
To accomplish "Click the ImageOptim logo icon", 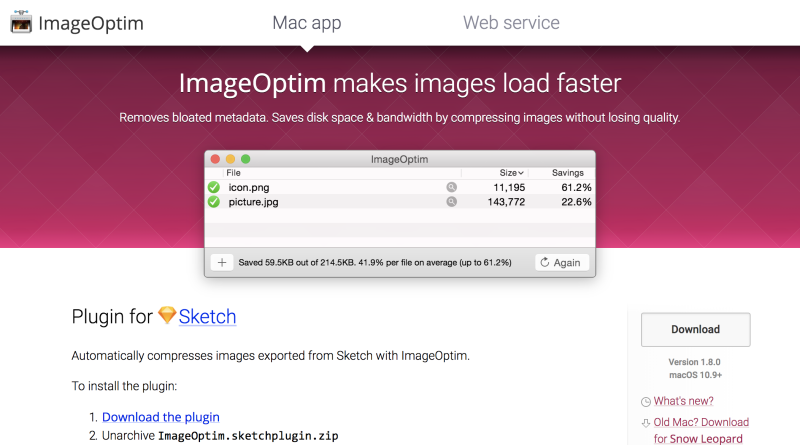I will [x=21, y=22].
